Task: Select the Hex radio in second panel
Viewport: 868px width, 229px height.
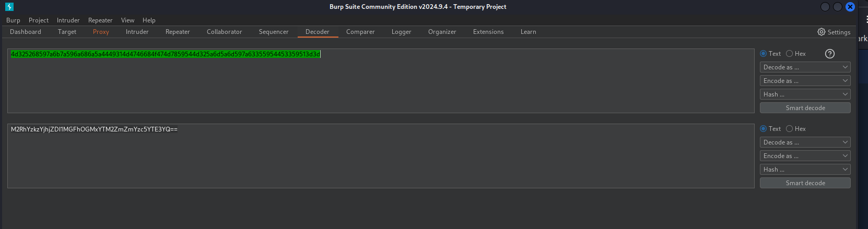Action: point(790,129)
